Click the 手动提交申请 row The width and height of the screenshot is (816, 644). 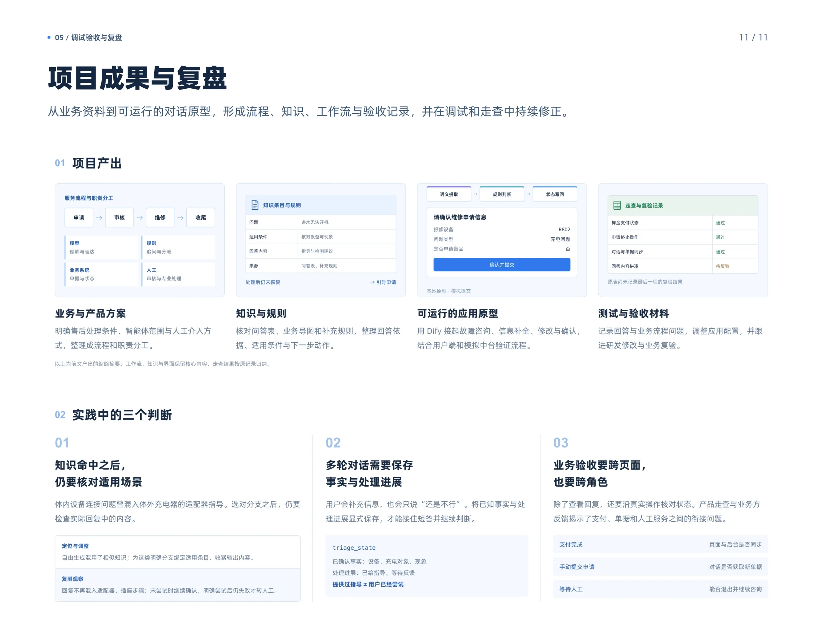click(660, 567)
